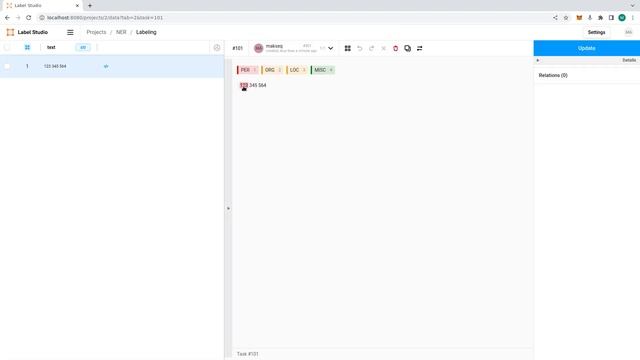Click the makseq annotator avatar
The width and height of the screenshot is (640, 360).
(x=258, y=48)
